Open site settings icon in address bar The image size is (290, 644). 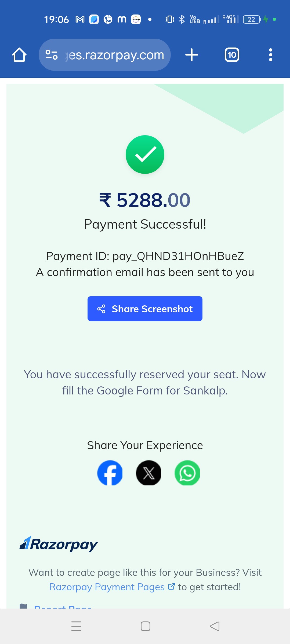point(52,55)
